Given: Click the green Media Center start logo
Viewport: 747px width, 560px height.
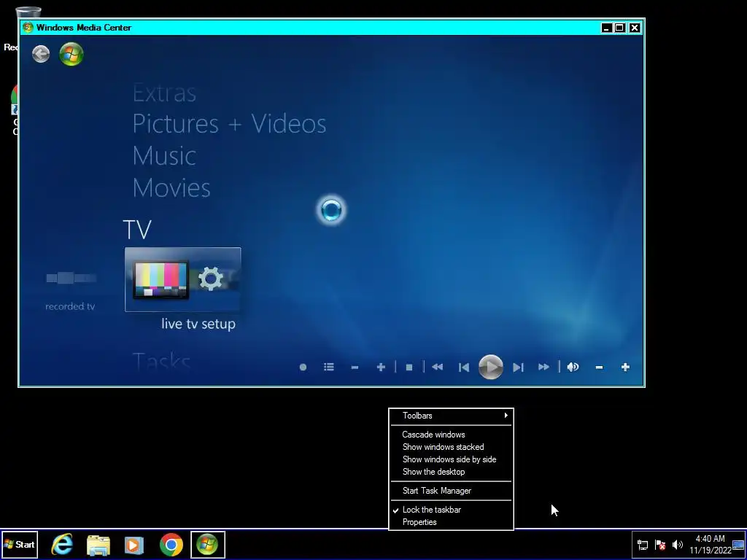Looking at the screenshot, I should point(71,54).
